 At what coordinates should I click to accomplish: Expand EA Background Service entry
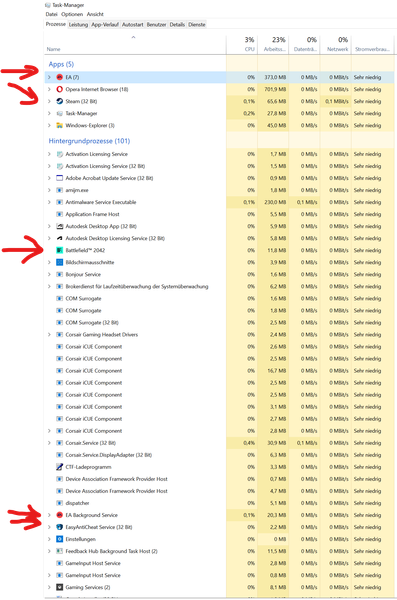(49, 515)
